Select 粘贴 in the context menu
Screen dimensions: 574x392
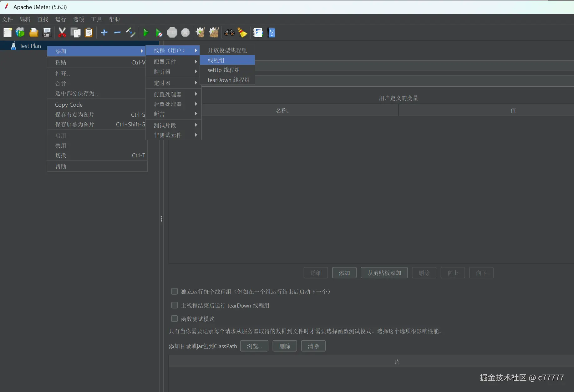click(x=97, y=62)
